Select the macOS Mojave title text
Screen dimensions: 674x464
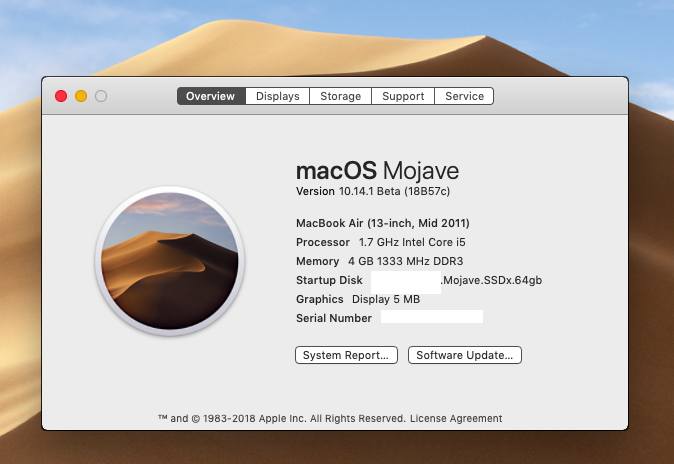pos(377,171)
